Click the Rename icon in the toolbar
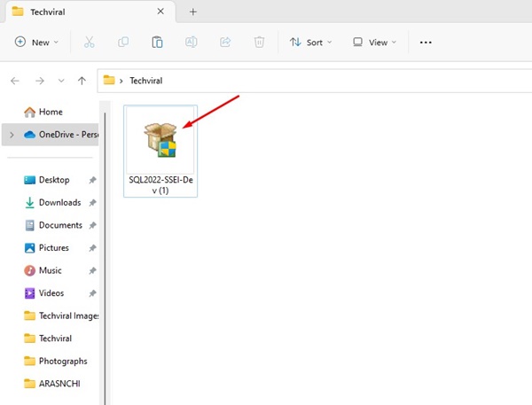Viewport: 532px width, 405px height. [191, 42]
